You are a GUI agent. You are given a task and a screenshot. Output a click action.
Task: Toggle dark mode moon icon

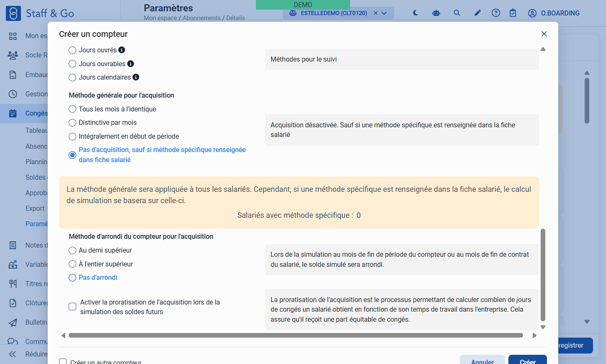[x=415, y=13]
